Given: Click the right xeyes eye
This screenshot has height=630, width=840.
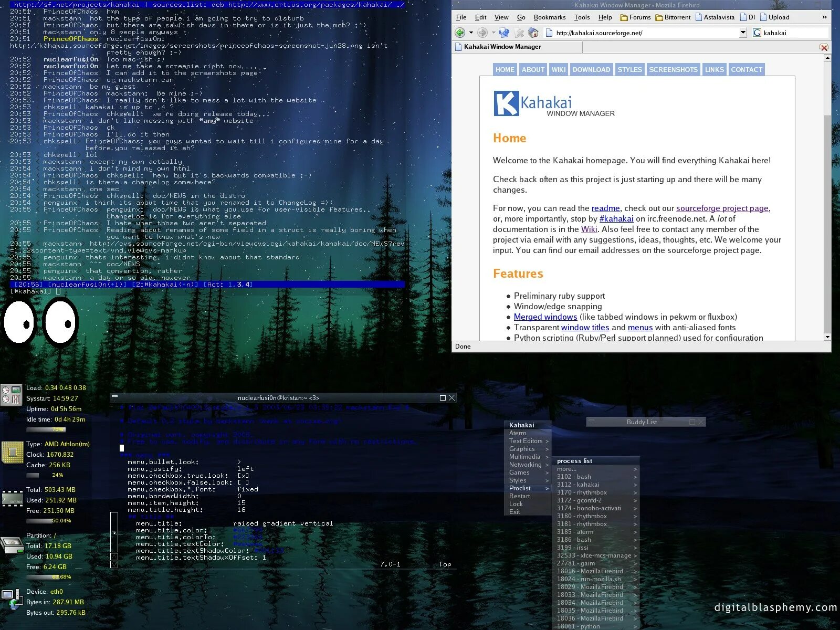Looking at the screenshot, I should [60, 322].
